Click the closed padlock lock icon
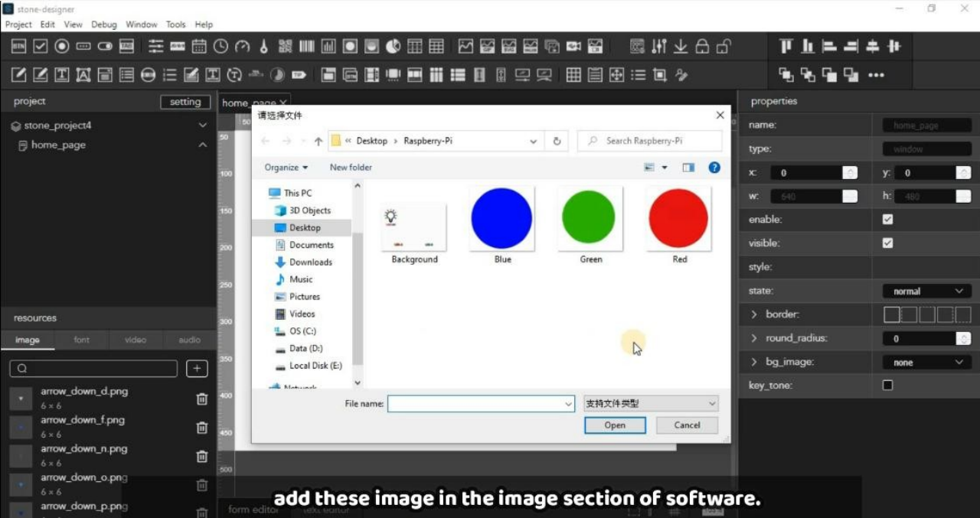 pyautogui.click(x=702, y=47)
